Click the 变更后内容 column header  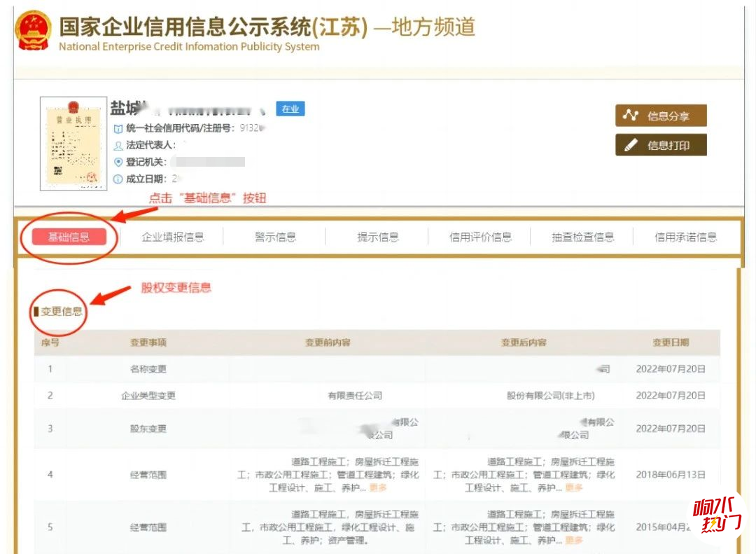click(x=524, y=342)
